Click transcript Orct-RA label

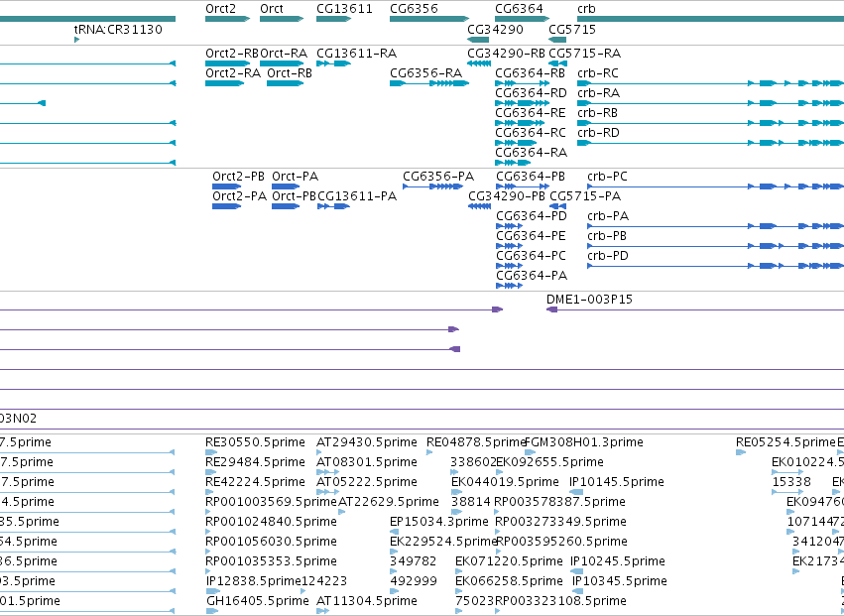[284, 54]
